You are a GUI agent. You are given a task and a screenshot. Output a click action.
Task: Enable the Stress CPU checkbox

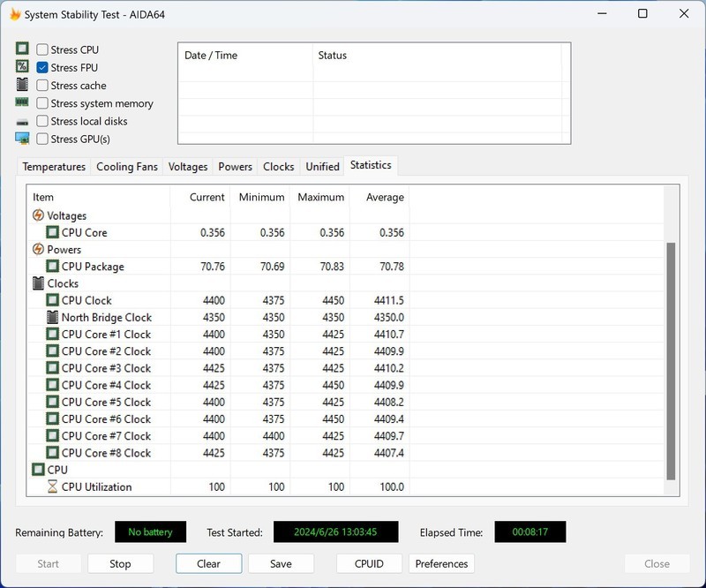(x=42, y=50)
